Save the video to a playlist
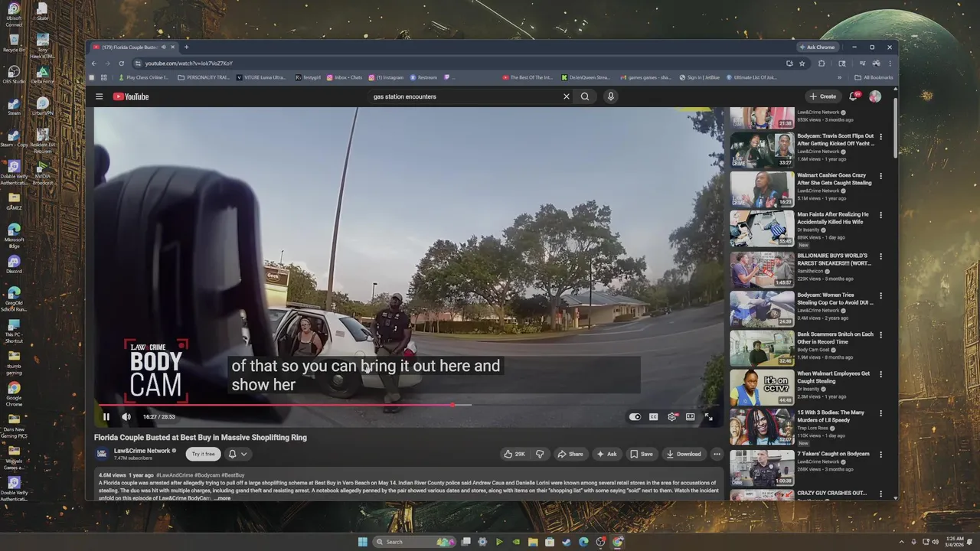This screenshot has width=980, height=551. click(x=642, y=454)
